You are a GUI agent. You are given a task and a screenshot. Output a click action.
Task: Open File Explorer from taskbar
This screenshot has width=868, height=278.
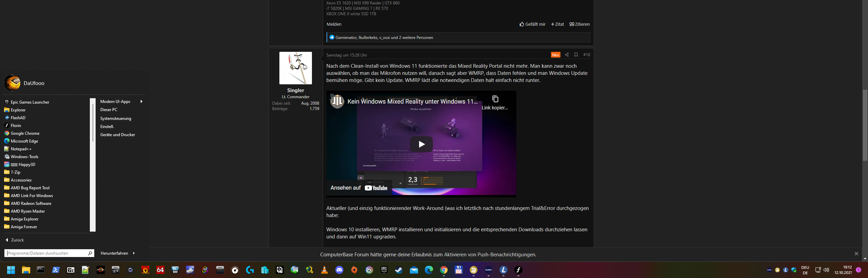[26, 270]
